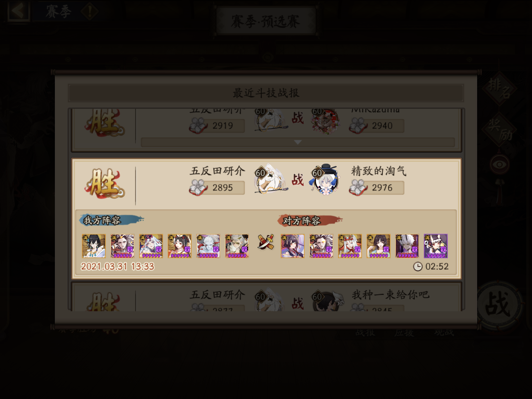The height and width of the screenshot is (399, 532).
Task: Expand the match against 我种一束给你吧
Action: coord(266,298)
